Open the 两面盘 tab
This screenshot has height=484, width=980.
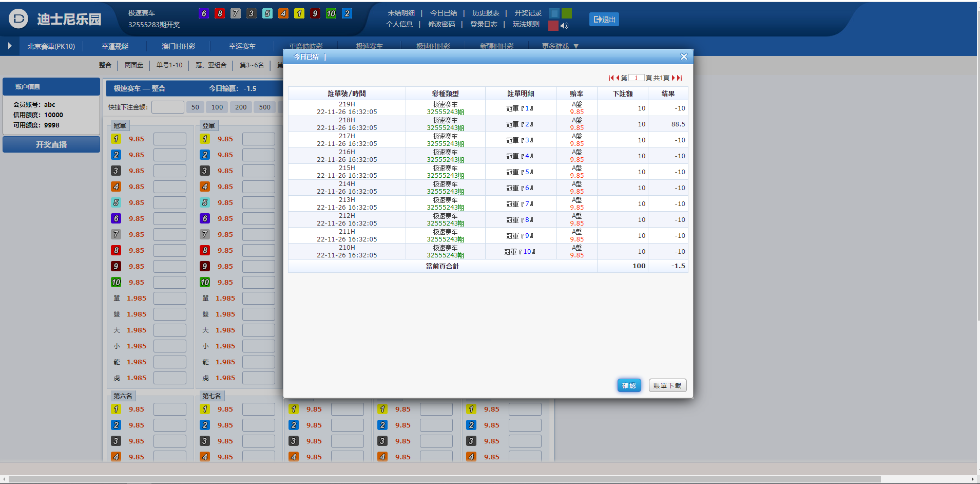tap(134, 65)
